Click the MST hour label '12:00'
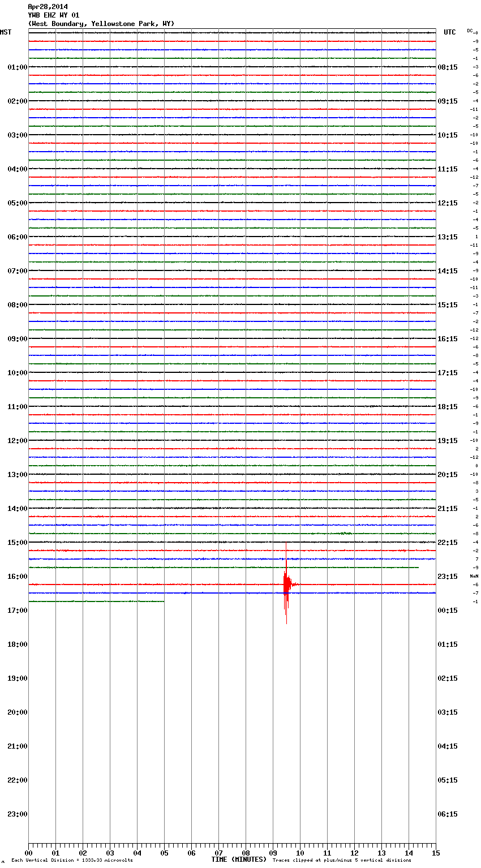 18,441
